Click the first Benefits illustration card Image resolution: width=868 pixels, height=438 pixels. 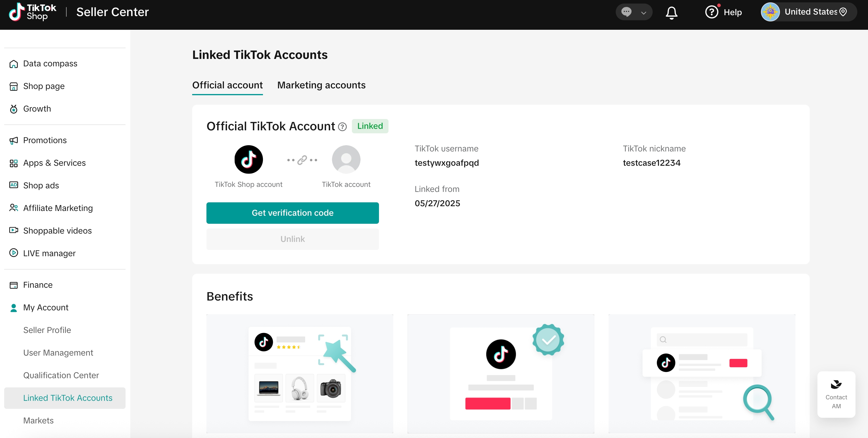(299, 373)
